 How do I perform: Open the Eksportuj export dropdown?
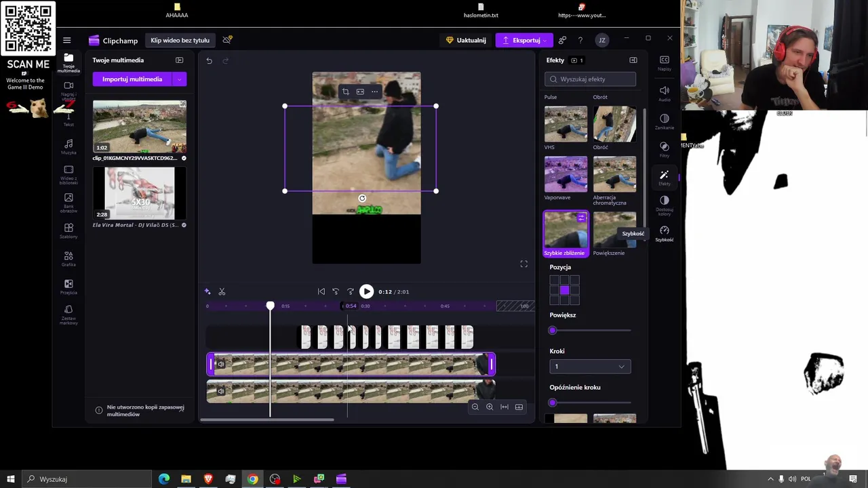(x=524, y=40)
